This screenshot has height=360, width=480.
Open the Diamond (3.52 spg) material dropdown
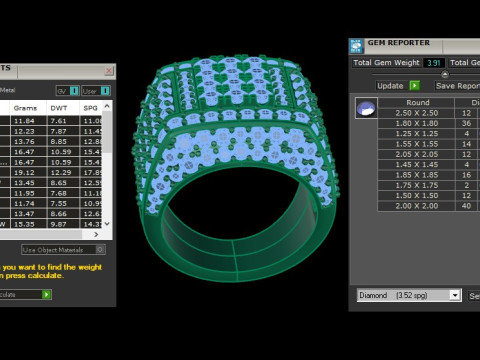[409, 295]
